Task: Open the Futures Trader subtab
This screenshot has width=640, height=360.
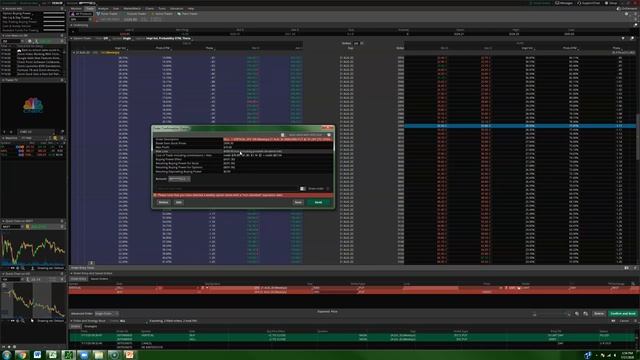Action: click(135, 14)
